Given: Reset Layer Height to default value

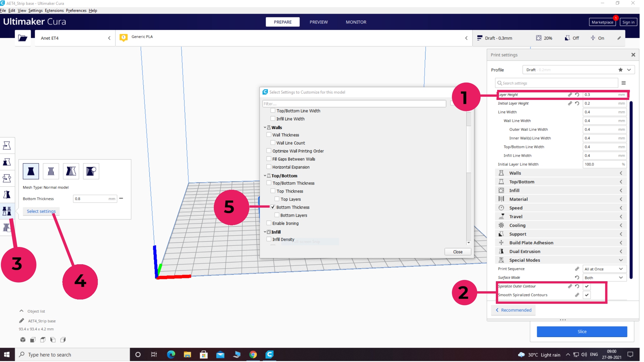Looking at the screenshot, I should pyautogui.click(x=577, y=95).
